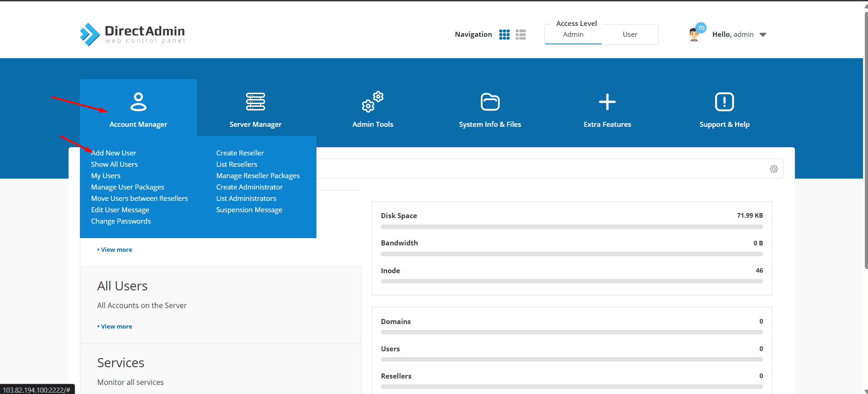Viewport: 868px width, 394px height.
Task: Open Support & Help icon
Action: pyautogui.click(x=724, y=102)
